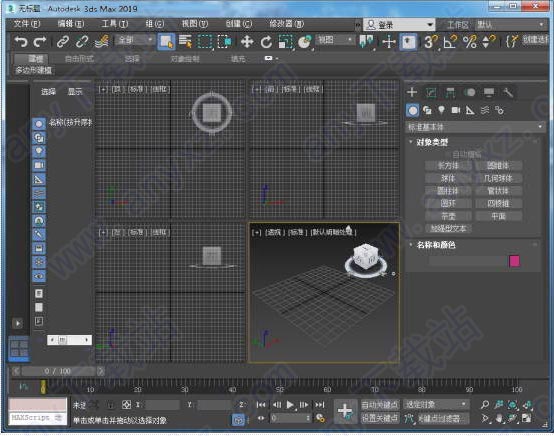Click the Zoom magnifier navigation icon

click(x=485, y=405)
